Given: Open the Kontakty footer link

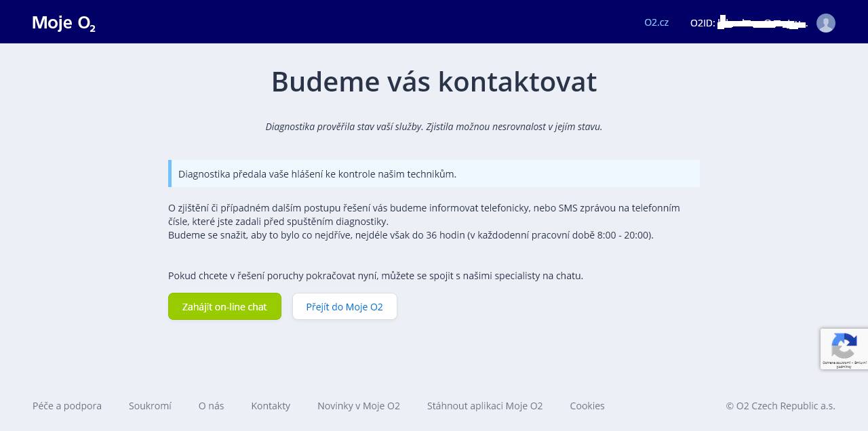Looking at the screenshot, I should (271, 406).
